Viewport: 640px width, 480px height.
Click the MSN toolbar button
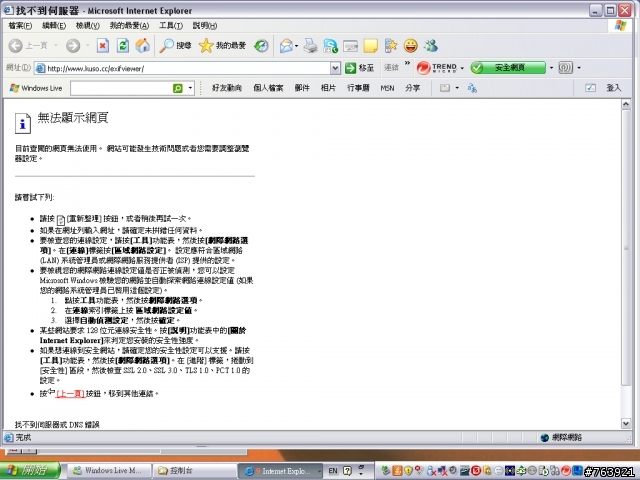point(387,88)
